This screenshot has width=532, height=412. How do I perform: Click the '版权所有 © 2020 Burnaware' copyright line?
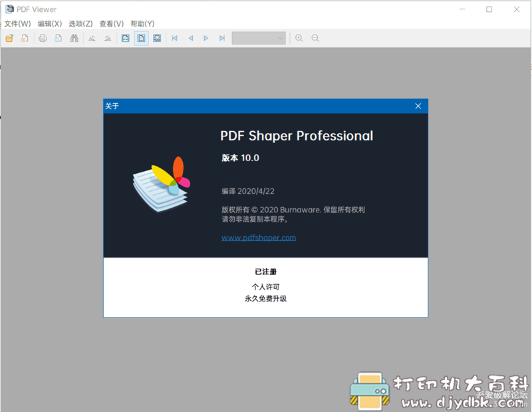click(x=293, y=210)
